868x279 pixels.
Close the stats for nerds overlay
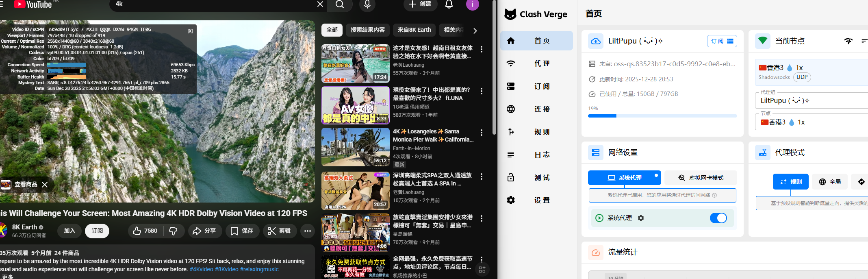[190, 31]
